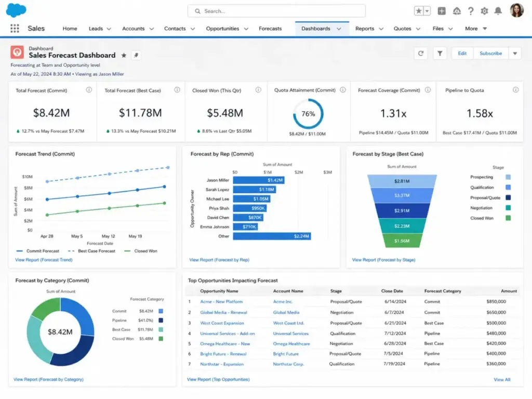Expand the Dashboards tab chevron

coord(339,29)
